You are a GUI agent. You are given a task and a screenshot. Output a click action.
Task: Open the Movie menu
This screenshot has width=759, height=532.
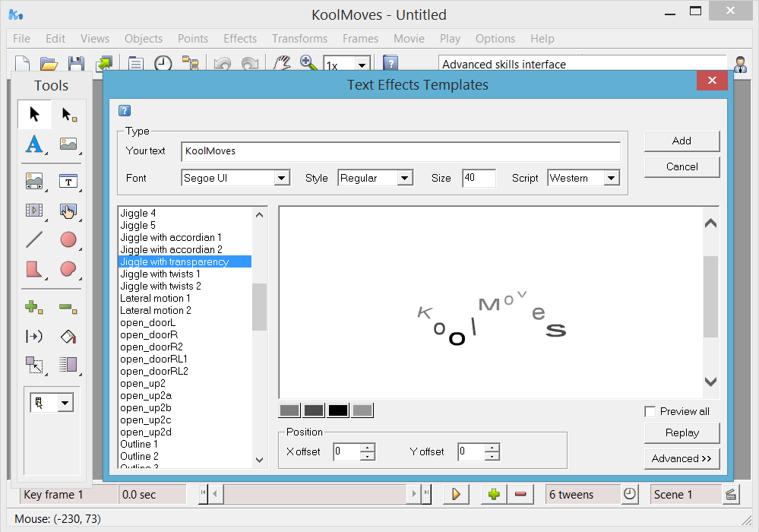pos(409,39)
